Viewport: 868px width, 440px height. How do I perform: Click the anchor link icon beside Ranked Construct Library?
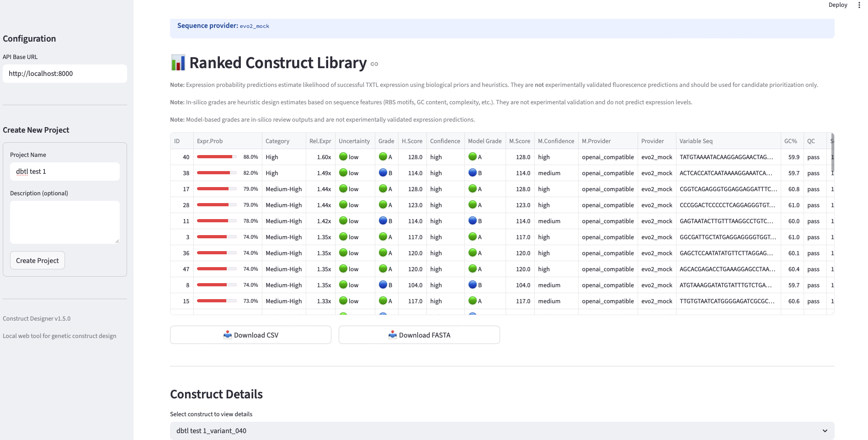[374, 64]
